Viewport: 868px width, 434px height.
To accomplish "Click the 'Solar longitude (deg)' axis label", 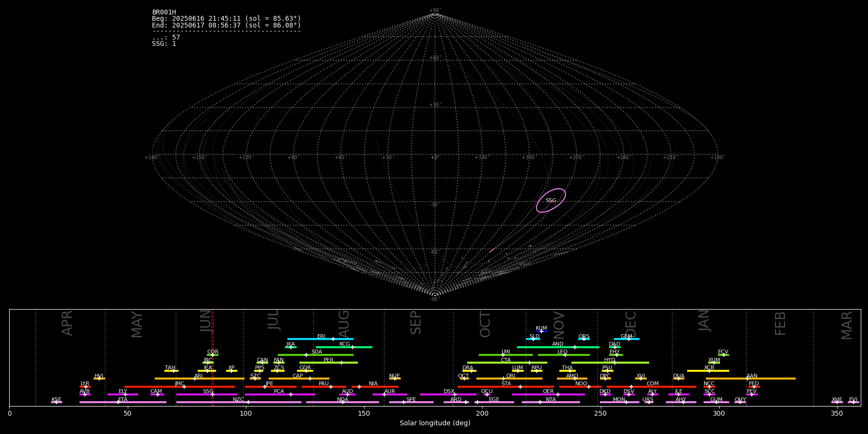I will pyautogui.click(x=435, y=423).
